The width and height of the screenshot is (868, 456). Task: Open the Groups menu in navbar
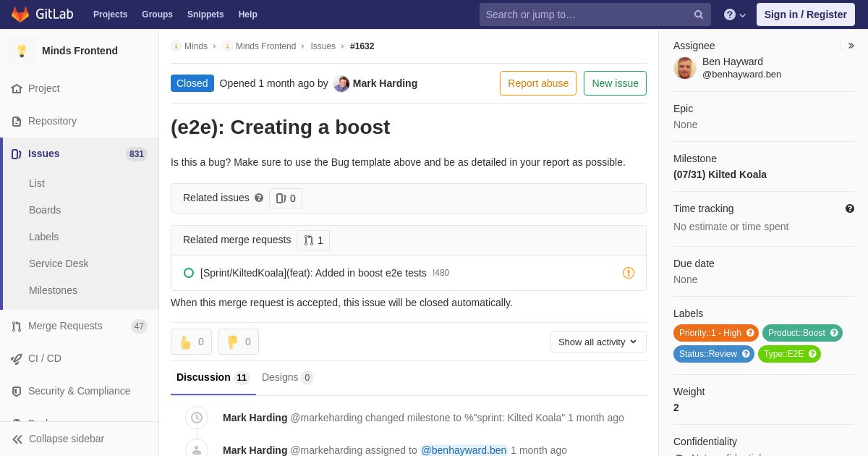(157, 14)
